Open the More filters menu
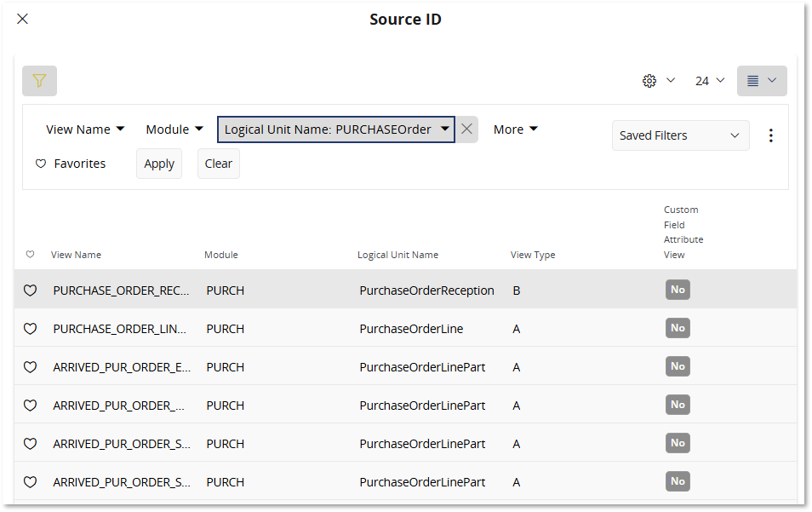This screenshot has height=512, width=812. tap(515, 129)
